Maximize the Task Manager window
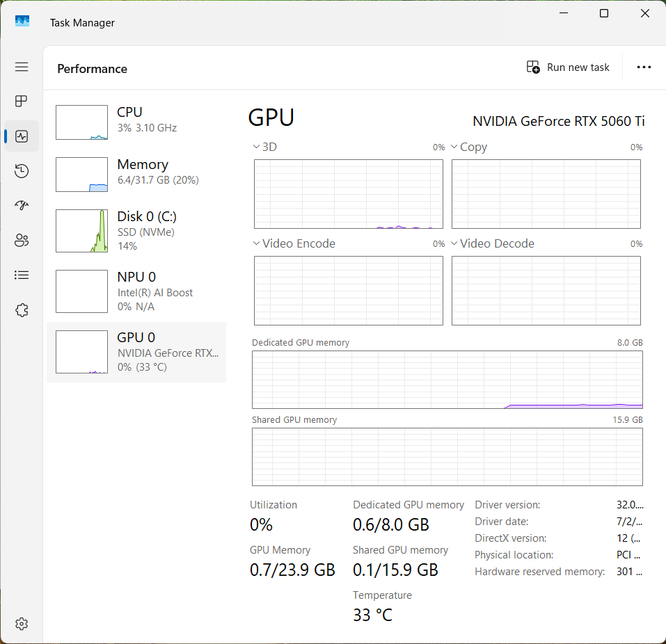This screenshot has width=666, height=644. click(x=604, y=13)
